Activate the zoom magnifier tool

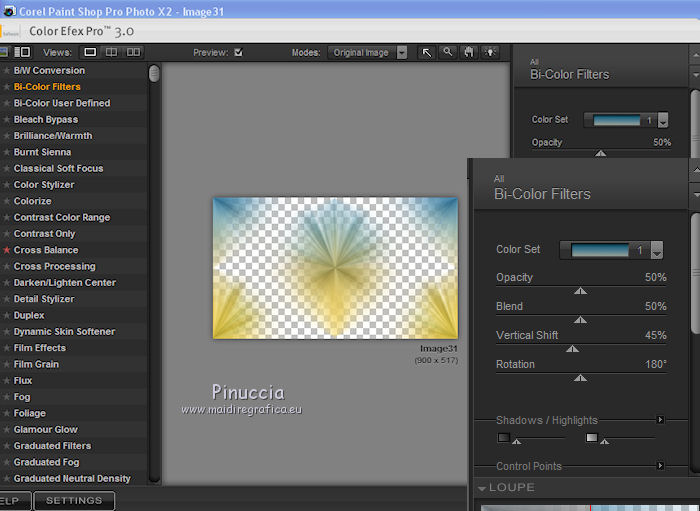(x=448, y=52)
